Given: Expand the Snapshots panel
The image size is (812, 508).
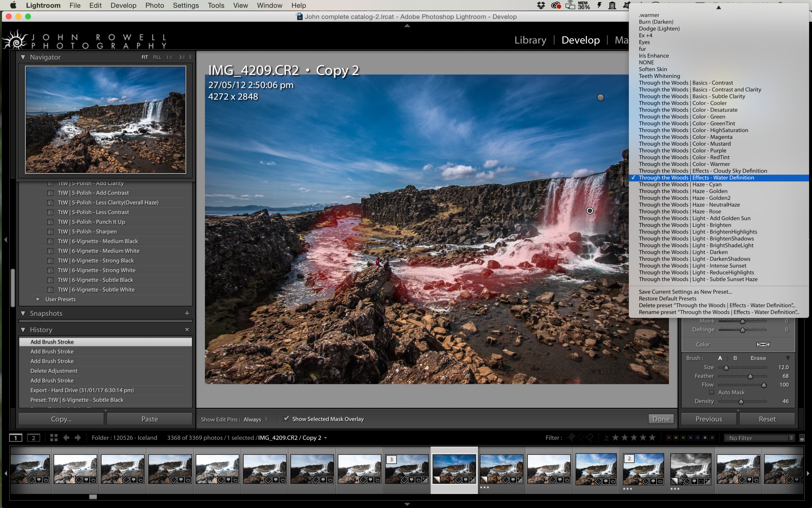Looking at the screenshot, I should point(24,314).
